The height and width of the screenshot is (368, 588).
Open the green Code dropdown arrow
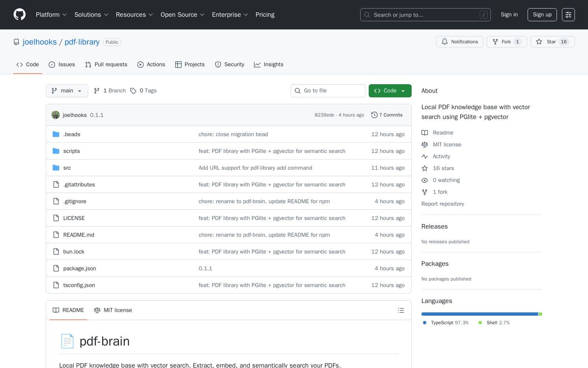(403, 91)
